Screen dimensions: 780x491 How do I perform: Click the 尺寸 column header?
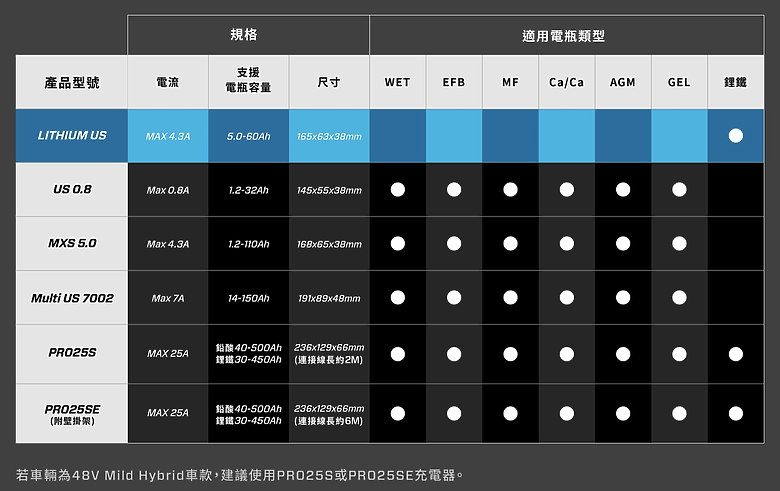point(329,82)
